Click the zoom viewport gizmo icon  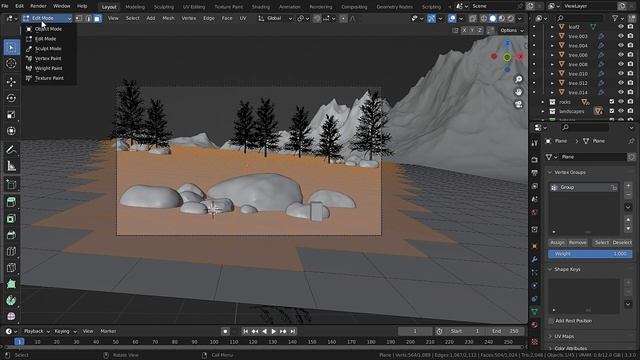tap(518, 79)
